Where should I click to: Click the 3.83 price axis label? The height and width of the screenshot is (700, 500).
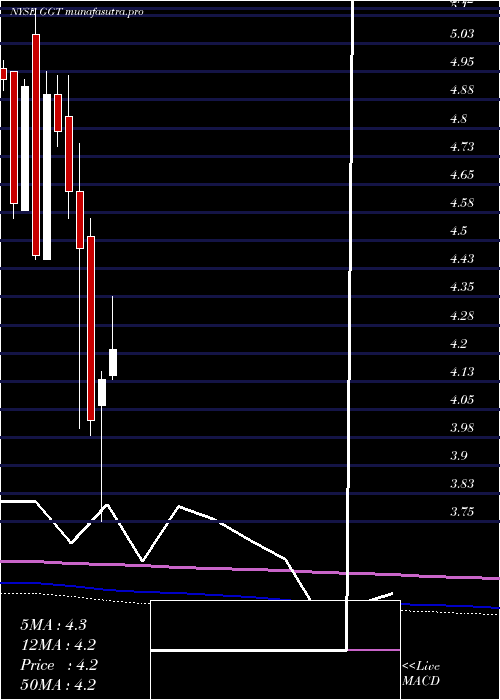click(x=462, y=484)
